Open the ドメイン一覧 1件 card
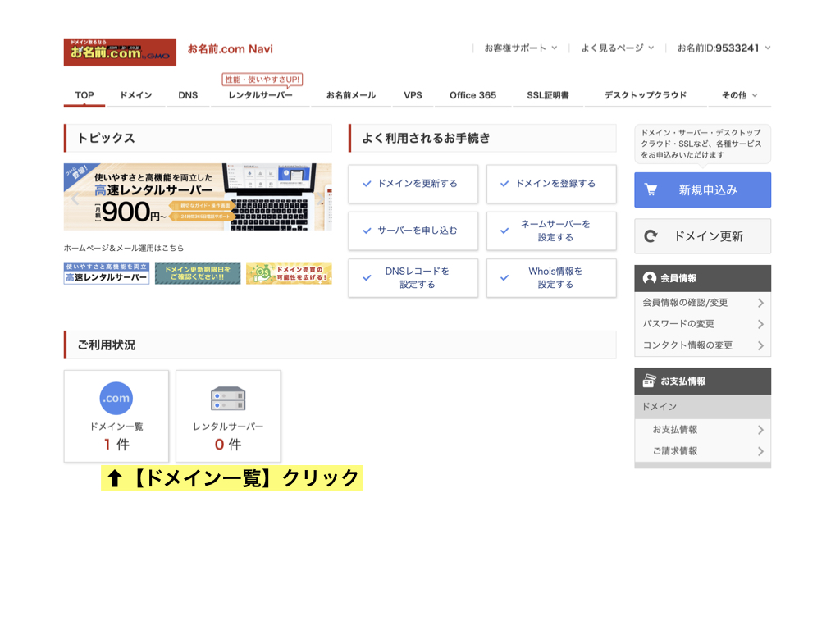840x630 pixels. pos(116,416)
